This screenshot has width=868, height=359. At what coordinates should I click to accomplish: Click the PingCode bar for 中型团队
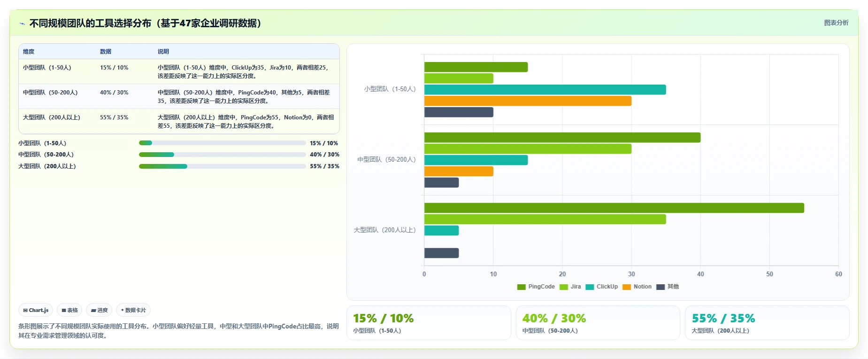coord(562,138)
